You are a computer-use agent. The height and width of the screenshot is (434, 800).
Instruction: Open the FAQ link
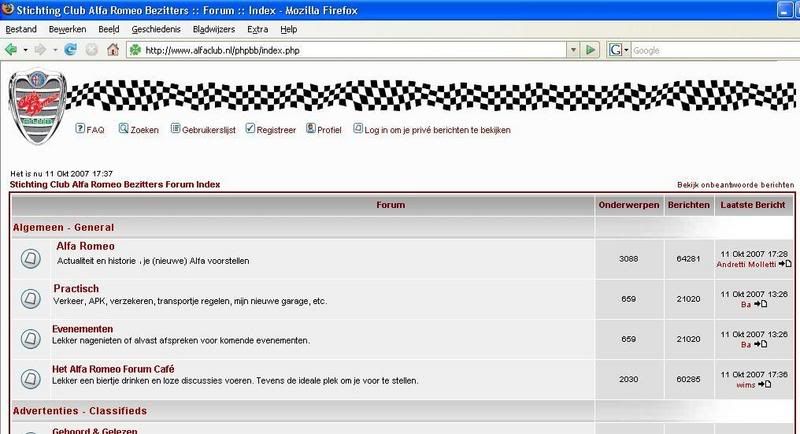pos(95,130)
